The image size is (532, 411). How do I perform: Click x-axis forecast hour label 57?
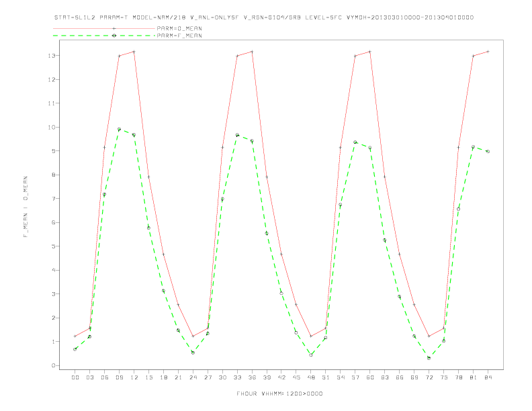[355, 377]
